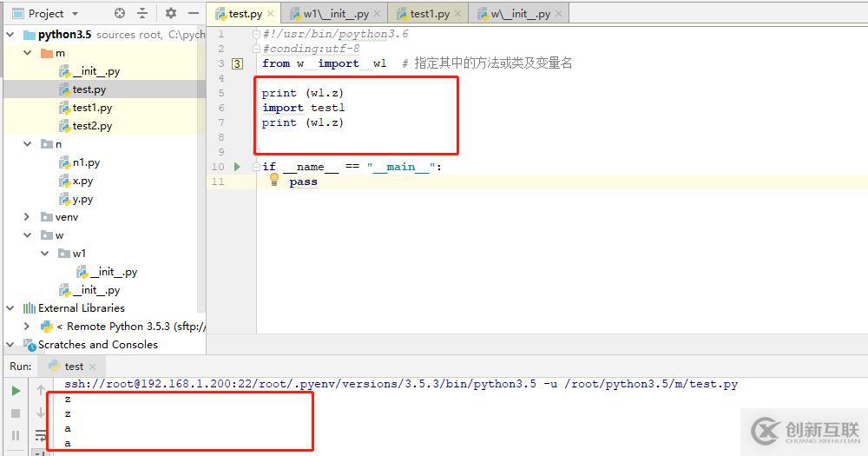
Task: Open Project panel settings gear
Action: click(x=171, y=13)
